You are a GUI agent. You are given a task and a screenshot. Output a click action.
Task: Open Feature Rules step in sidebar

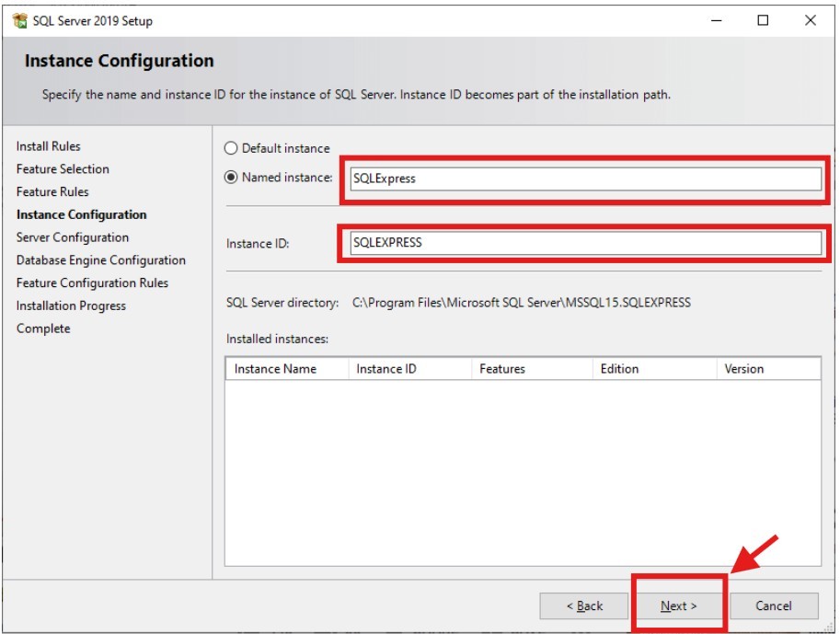click(x=52, y=192)
